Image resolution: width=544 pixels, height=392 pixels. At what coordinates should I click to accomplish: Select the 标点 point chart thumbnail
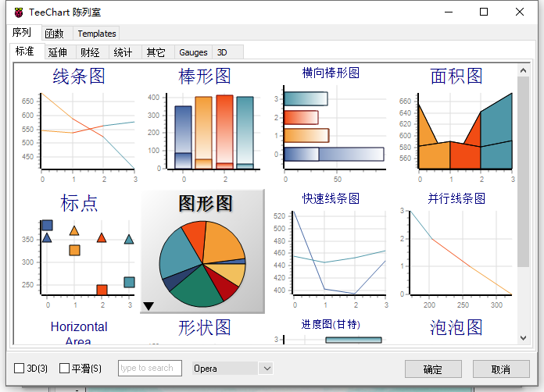(x=78, y=251)
